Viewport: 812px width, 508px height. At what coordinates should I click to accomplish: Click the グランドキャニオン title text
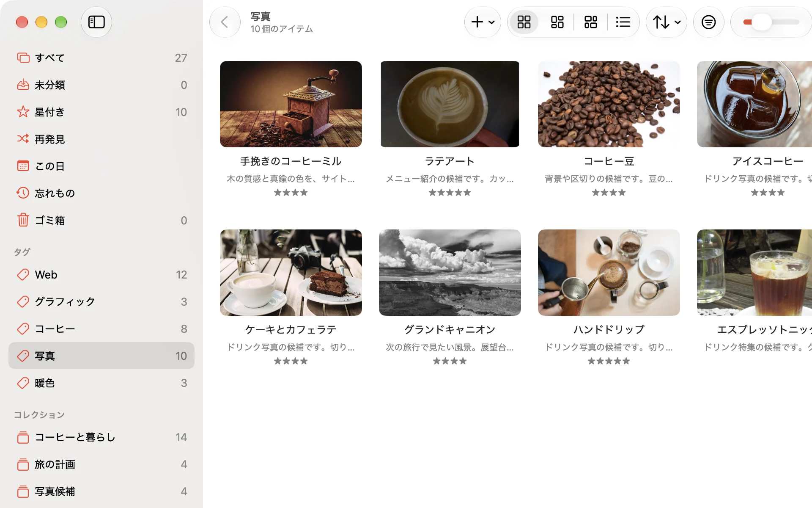click(x=450, y=330)
